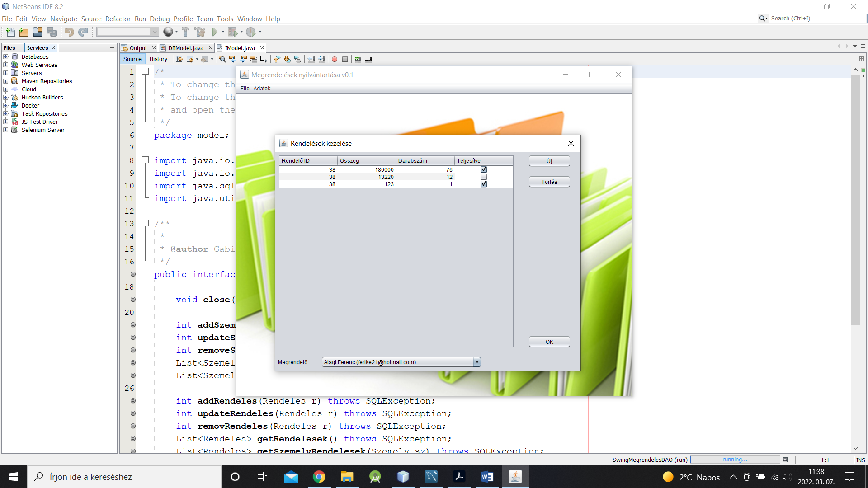This screenshot has height=488, width=868.
Task: Click the Shift Line Right icon
Action: (x=321, y=59)
